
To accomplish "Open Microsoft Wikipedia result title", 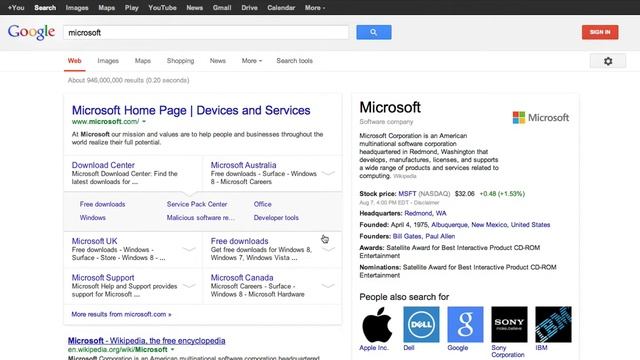I will (147, 340).
